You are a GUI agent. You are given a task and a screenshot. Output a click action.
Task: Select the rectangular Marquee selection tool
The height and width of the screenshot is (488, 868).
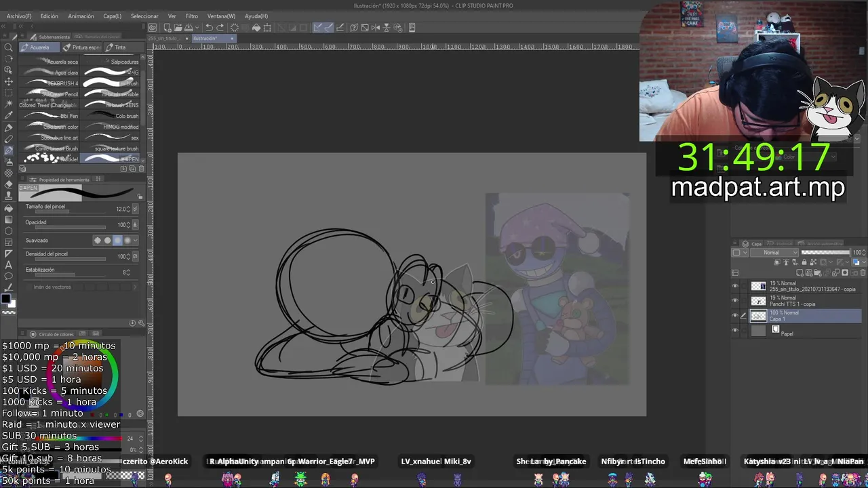pos(9,93)
